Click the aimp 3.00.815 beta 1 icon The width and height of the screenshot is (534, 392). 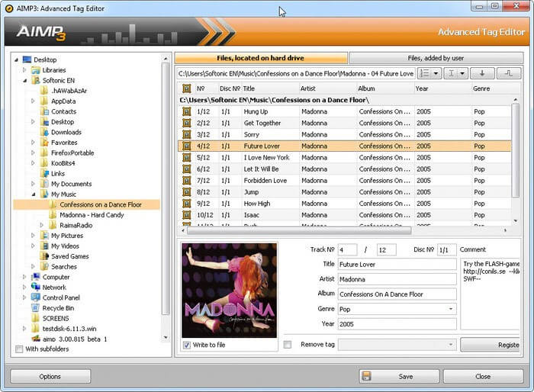pyautogui.click(x=36, y=339)
